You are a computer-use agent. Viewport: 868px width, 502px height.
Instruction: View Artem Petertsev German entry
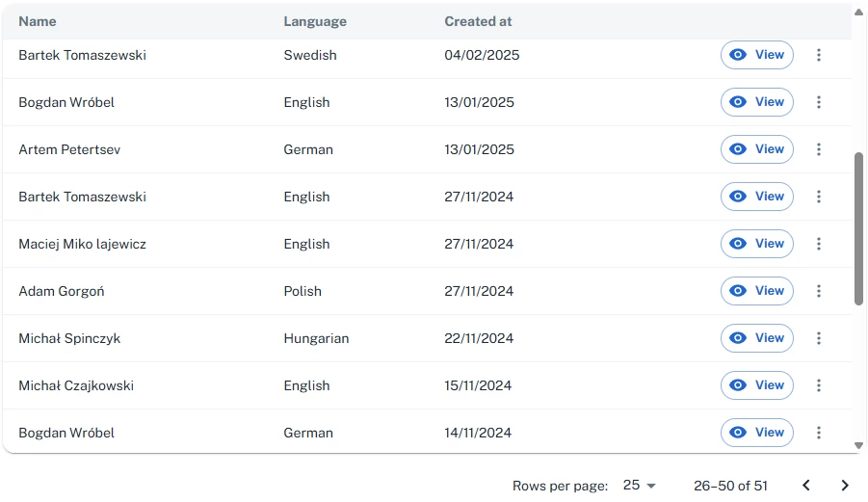coord(757,149)
